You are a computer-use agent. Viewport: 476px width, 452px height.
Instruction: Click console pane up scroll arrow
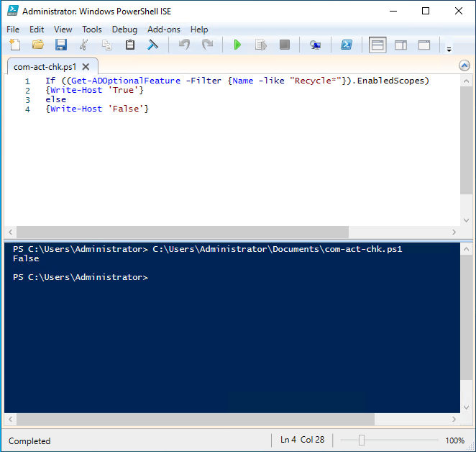pyautogui.click(x=466, y=249)
